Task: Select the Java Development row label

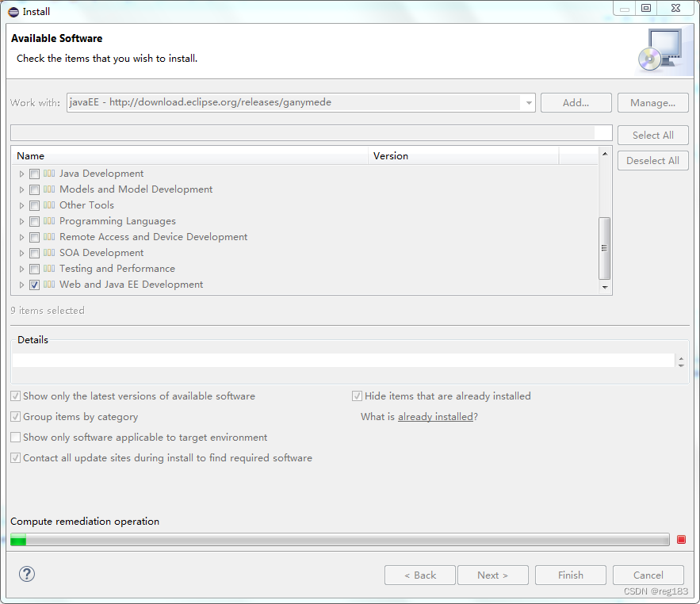Action: click(x=101, y=174)
